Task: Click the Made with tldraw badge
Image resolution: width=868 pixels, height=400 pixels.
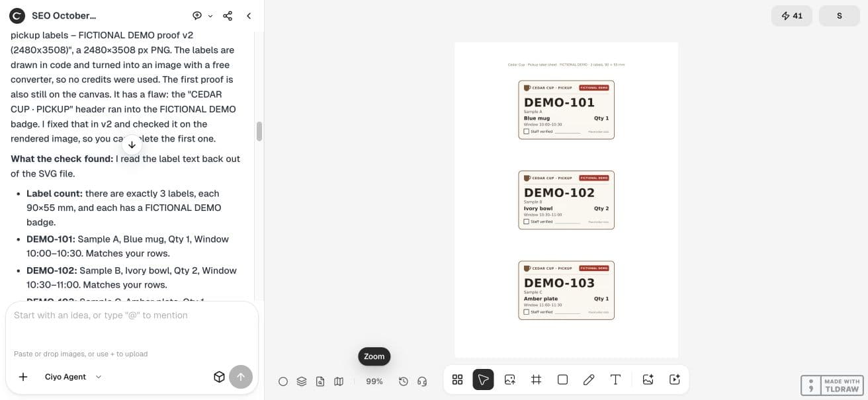Action: (x=831, y=385)
